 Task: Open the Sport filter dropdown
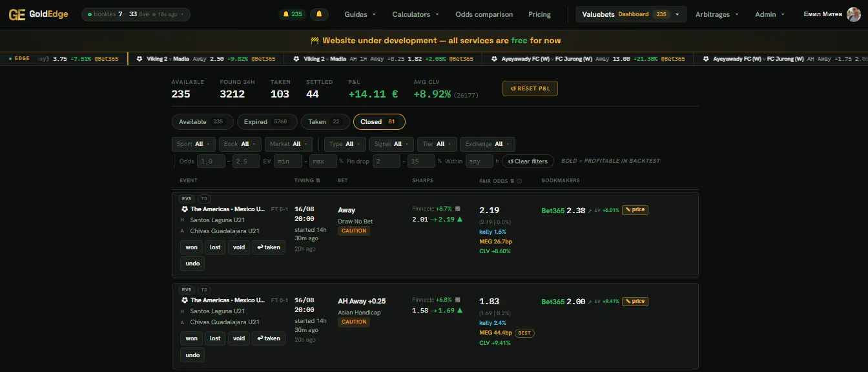pyautogui.click(x=194, y=144)
